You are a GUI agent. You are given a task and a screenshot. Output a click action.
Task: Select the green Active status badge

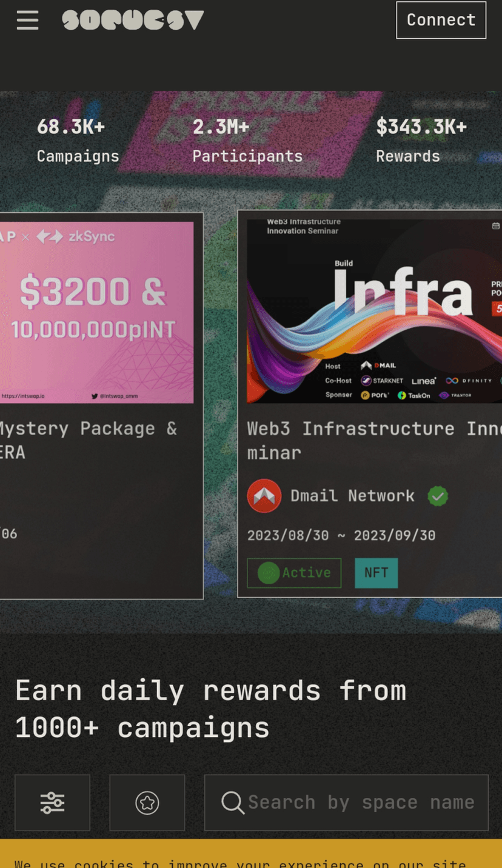294,573
